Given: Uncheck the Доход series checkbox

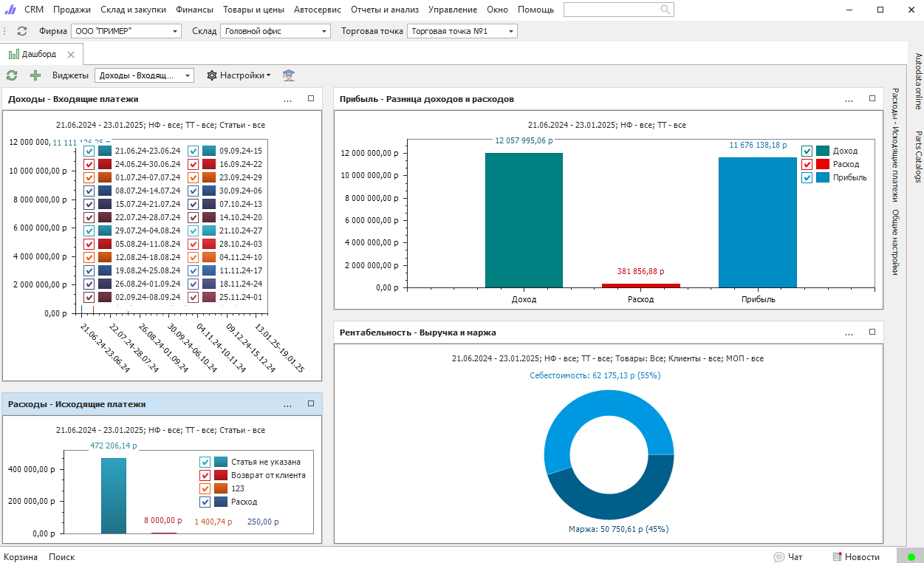Looking at the screenshot, I should point(807,151).
